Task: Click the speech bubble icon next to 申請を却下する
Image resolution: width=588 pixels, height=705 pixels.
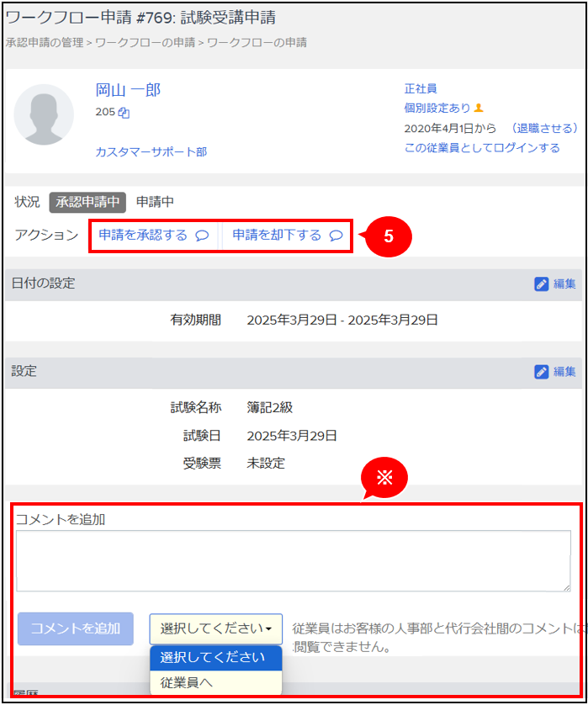Action: pos(336,236)
